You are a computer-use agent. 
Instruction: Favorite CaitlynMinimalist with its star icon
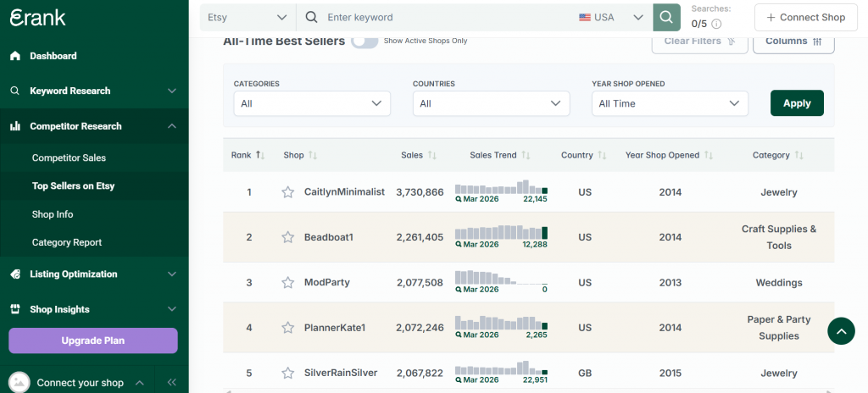pyautogui.click(x=288, y=192)
